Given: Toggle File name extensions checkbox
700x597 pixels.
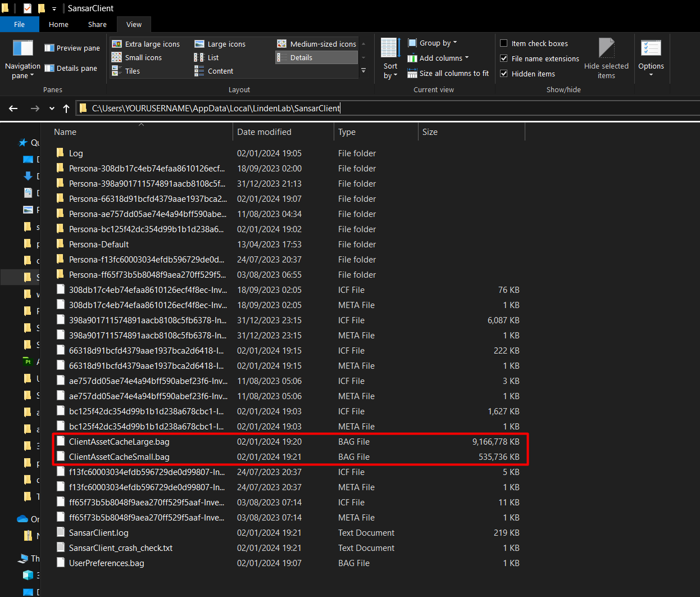Looking at the screenshot, I should [504, 58].
